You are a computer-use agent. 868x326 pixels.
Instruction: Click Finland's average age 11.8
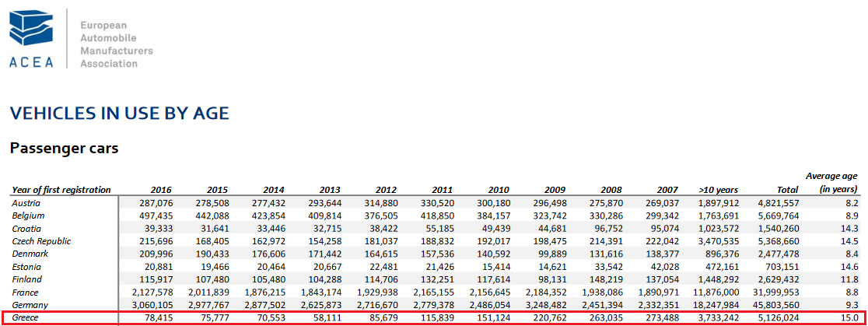(x=849, y=279)
